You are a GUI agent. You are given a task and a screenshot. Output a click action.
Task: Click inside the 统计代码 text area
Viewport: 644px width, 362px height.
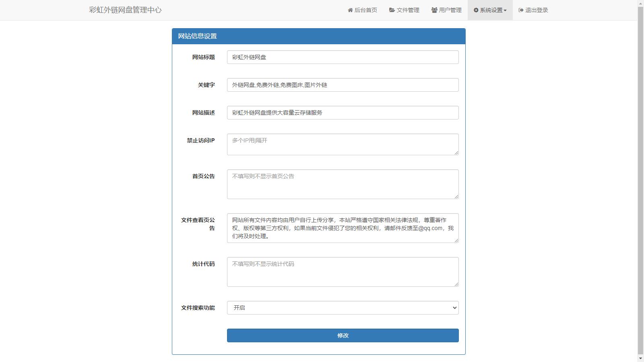click(x=343, y=272)
